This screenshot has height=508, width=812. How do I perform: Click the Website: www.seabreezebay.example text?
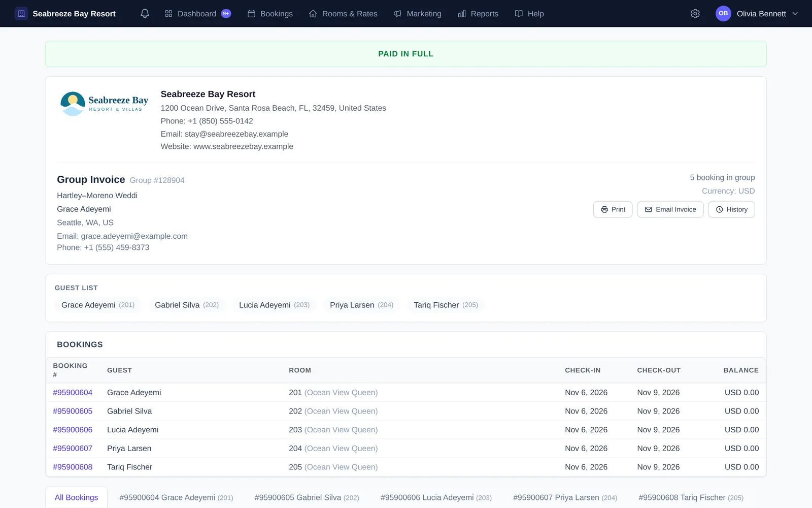click(227, 146)
